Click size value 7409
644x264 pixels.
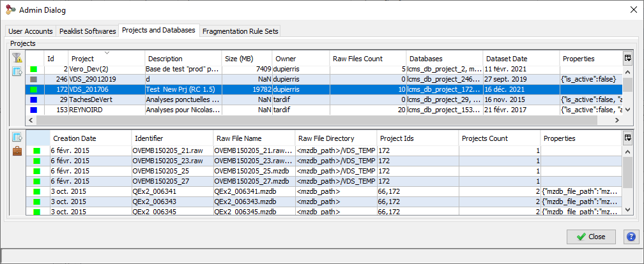(247, 70)
